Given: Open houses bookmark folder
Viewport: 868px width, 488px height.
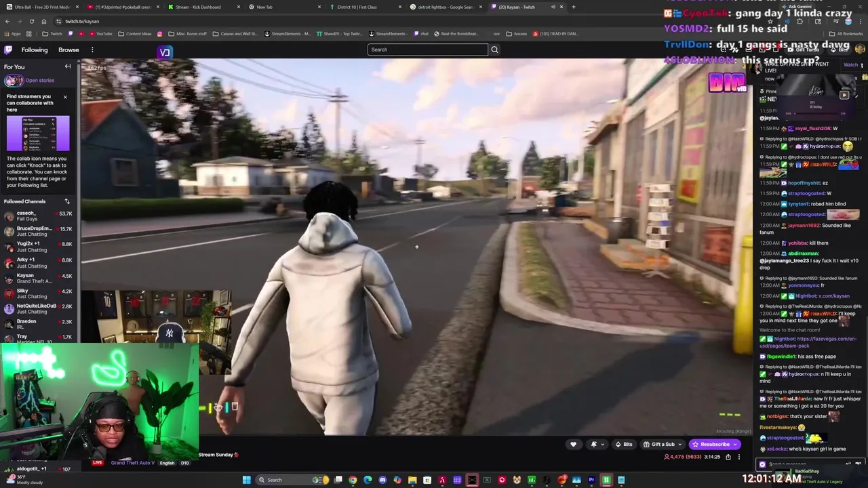Looking at the screenshot, I should coord(517,34).
